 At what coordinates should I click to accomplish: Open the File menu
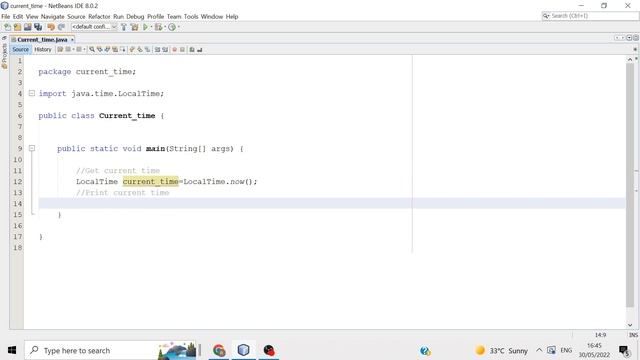[x=6, y=16]
